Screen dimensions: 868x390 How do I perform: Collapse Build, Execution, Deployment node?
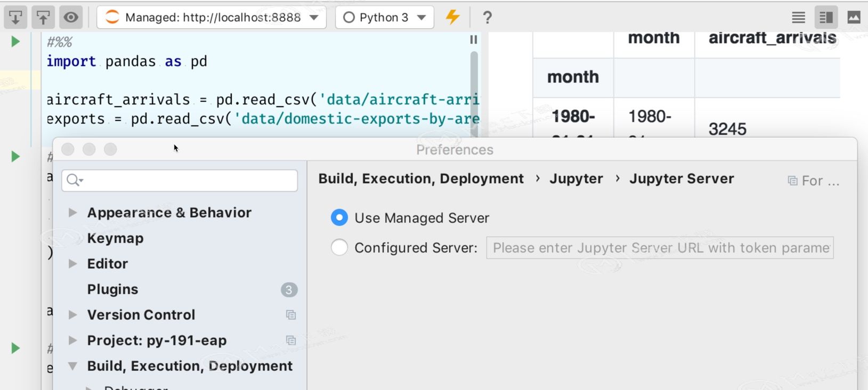72,366
